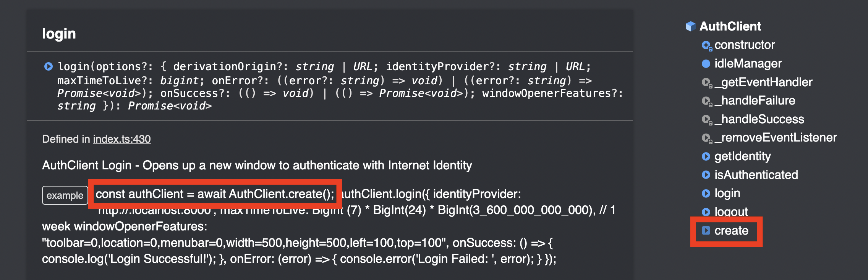Viewport: 868px width, 280px height.
Task: Open the create method in sidebar
Action: pyautogui.click(x=731, y=230)
